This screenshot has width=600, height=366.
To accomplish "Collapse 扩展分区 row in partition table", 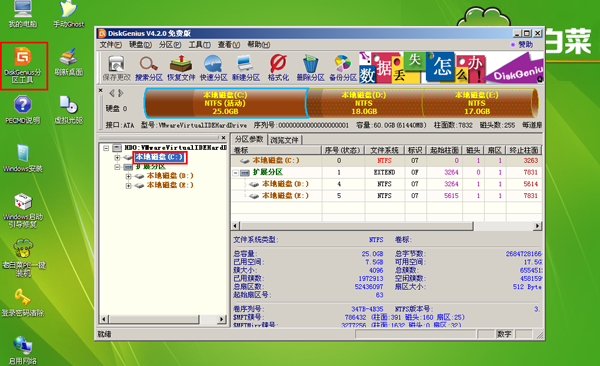I will tap(236, 173).
